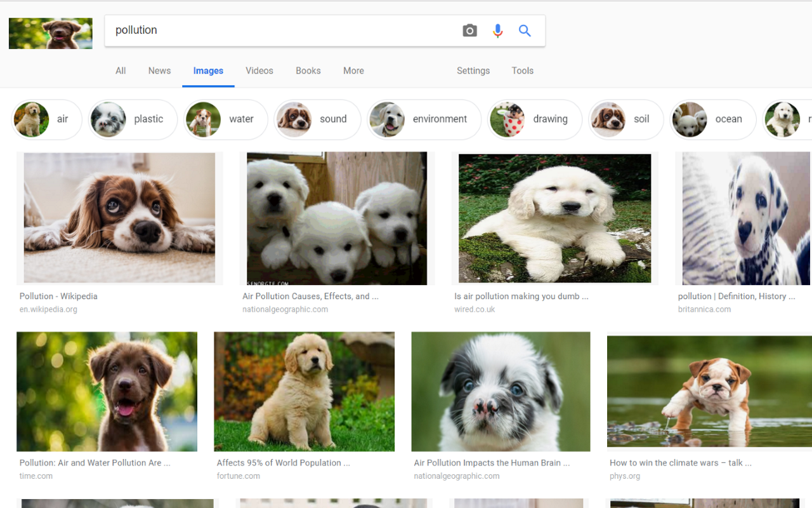Click the "Is air pollution making you dumb ..." link

(x=521, y=297)
